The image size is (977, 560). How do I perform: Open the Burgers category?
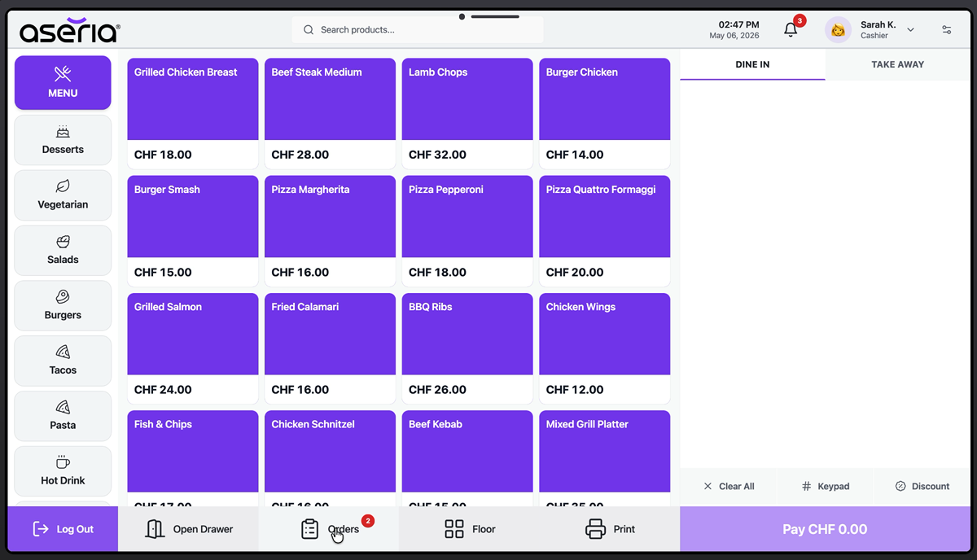[63, 306]
